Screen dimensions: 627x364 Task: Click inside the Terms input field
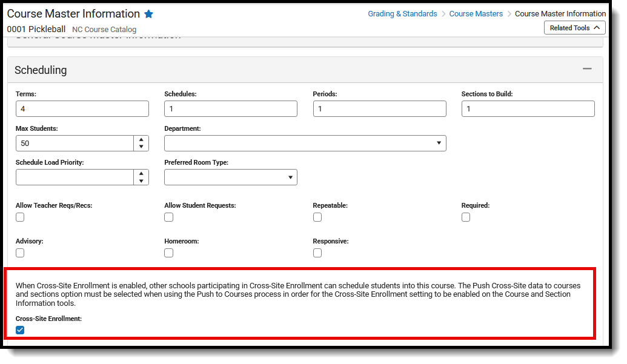coord(82,108)
